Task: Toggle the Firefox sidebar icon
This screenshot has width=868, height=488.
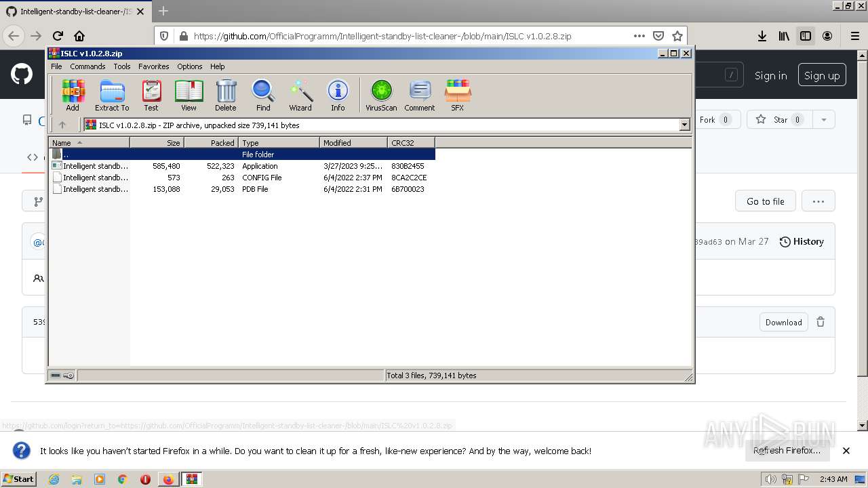Action: pyautogui.click(x=806, y=36)
